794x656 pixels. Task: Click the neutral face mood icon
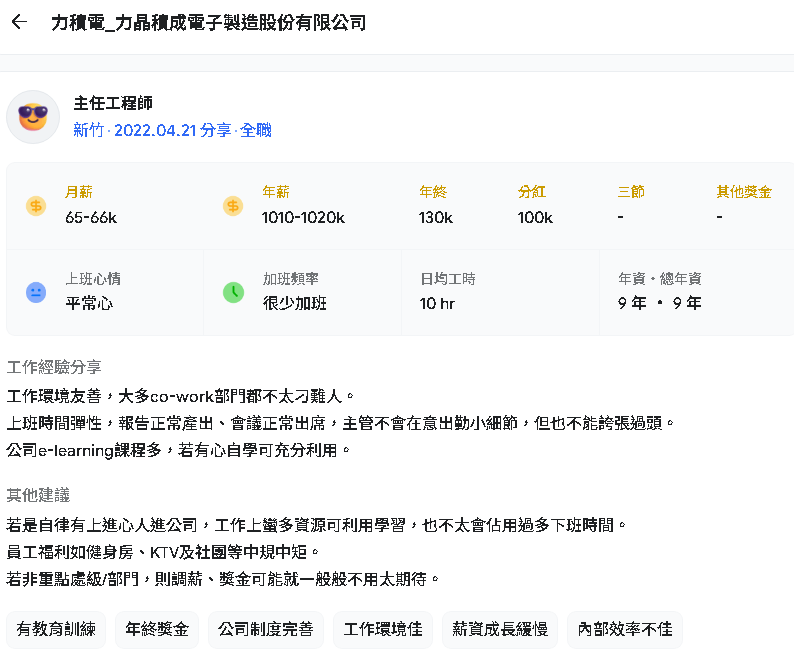tap(36, 292)
